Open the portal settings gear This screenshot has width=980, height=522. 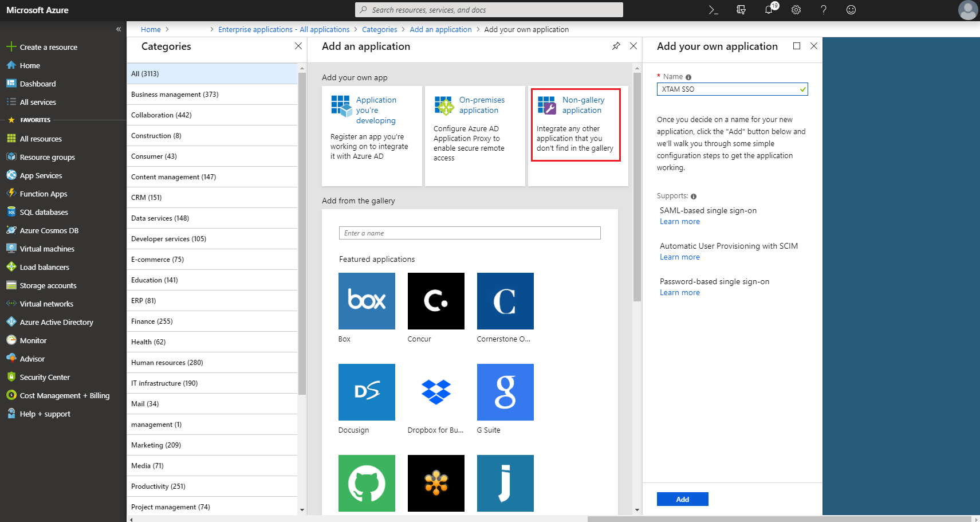pos(796,10)
